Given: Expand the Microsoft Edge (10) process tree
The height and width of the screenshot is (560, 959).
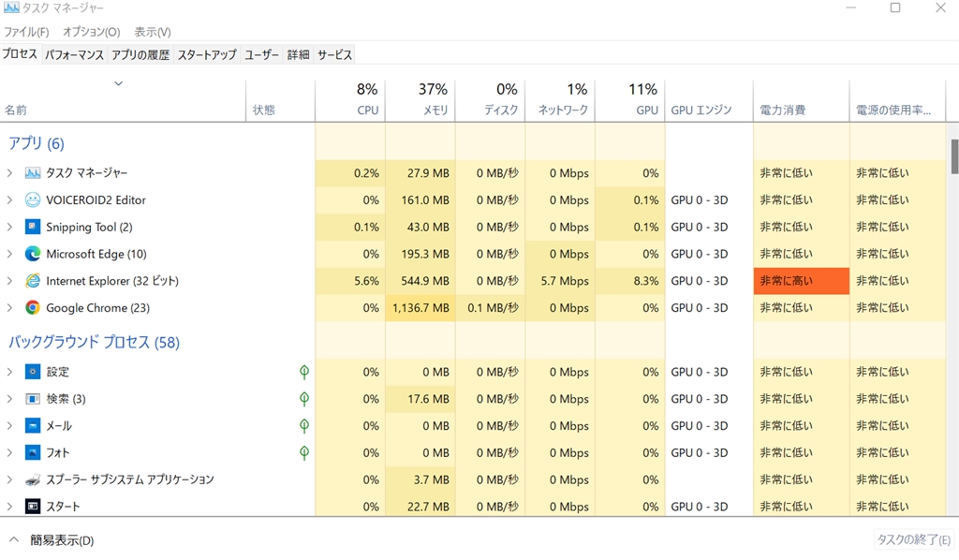Looking at the screenshot, I should (x=9, y=254).
